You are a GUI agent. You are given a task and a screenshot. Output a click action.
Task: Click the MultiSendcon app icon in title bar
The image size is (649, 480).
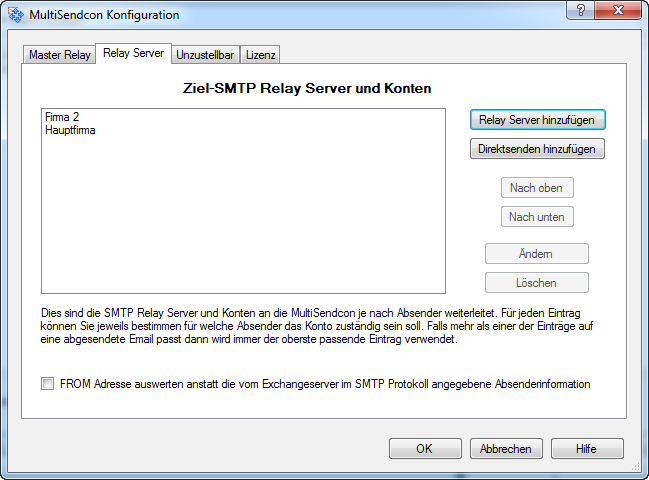[x=16, y=15]
